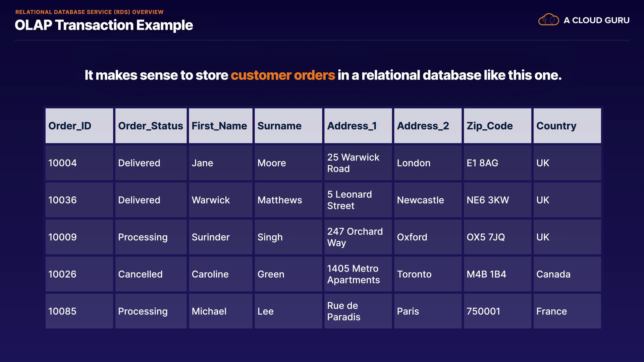Select the Order_Status column header
This screenshot has width=644, height=362.
coord(151,126)
